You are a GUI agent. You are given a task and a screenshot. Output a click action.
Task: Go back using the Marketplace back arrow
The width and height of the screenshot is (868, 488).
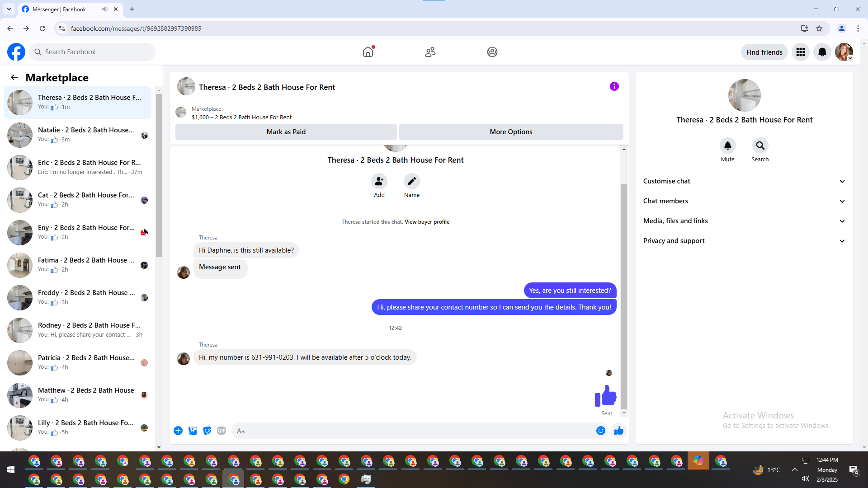pos(14,77)
